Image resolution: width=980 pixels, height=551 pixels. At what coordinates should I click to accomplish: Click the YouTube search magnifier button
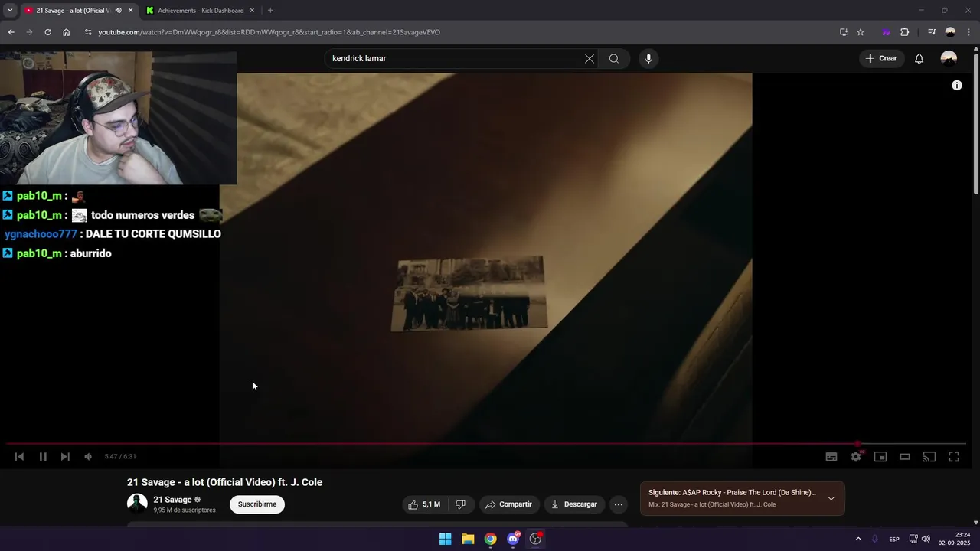tap(614, 59)
